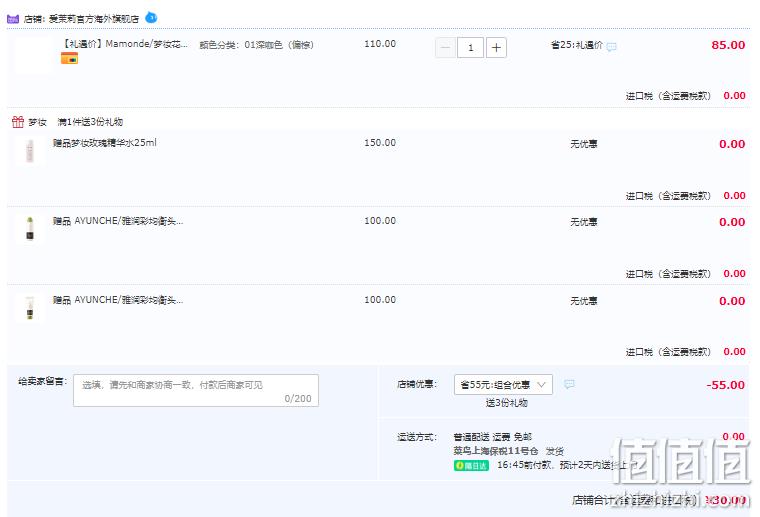
Task: Click the green next-day delivery badge
Action: [471, 466]
